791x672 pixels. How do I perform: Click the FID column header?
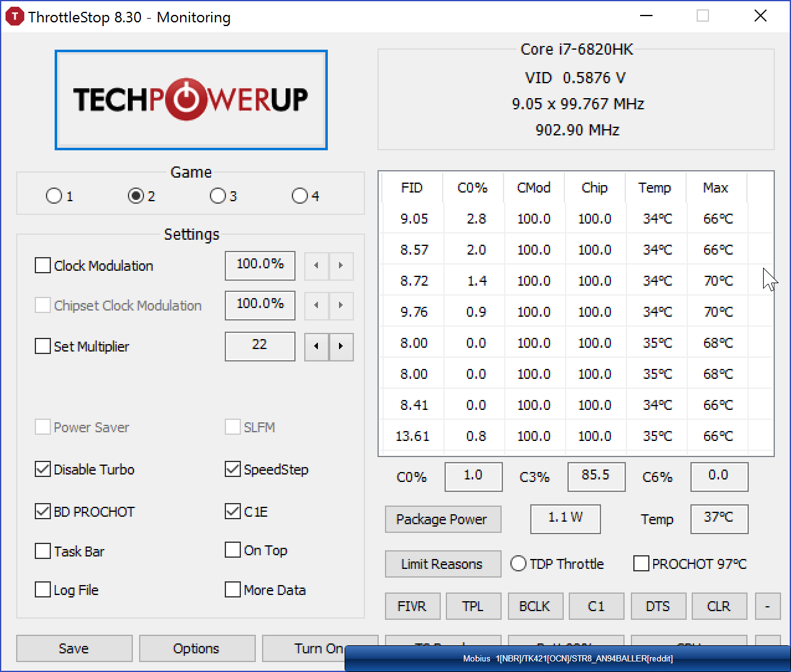point(412,188)
